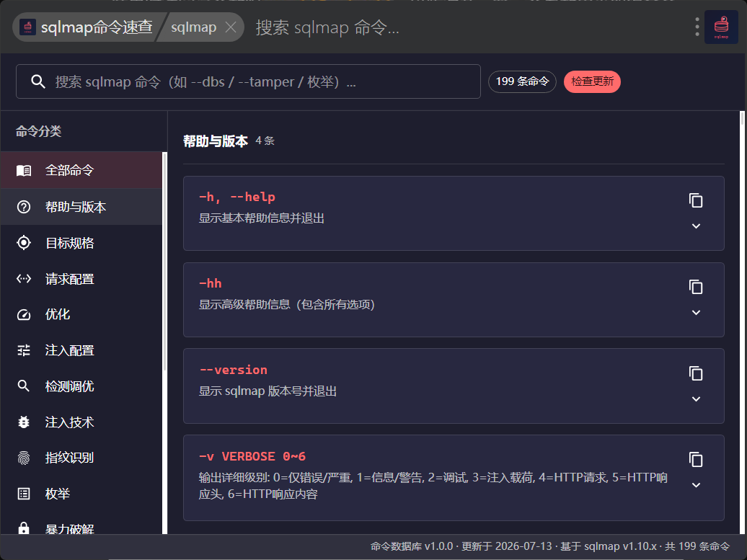Expand the -v VERBOSE card details
Image resolution: width=747 pixels, height=560 pixels.
point(696,485)
